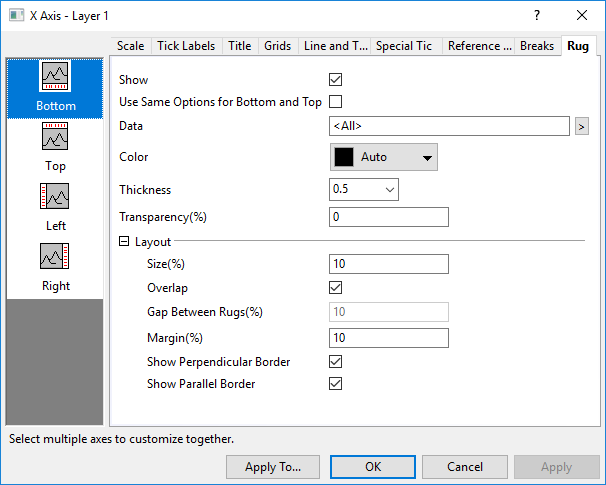Click the black color swatch
Image resolution: width=606 pixels, height=485 pixels.
click(x=344, y=157)
